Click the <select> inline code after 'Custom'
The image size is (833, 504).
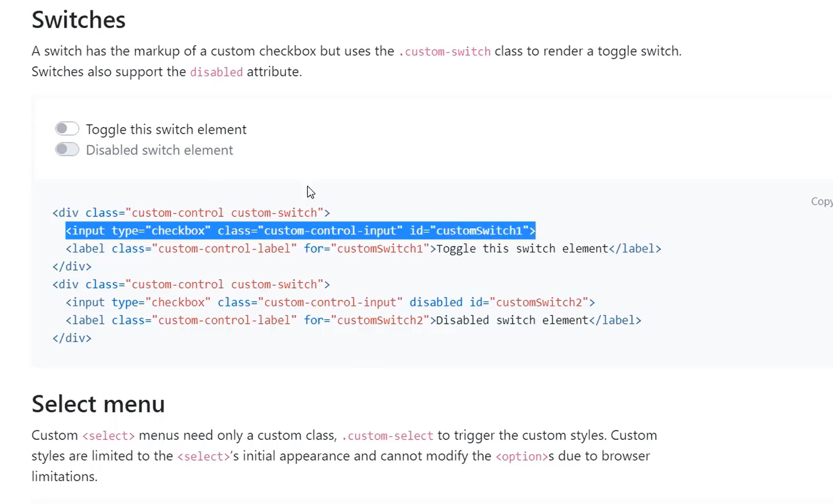(108, 436)
